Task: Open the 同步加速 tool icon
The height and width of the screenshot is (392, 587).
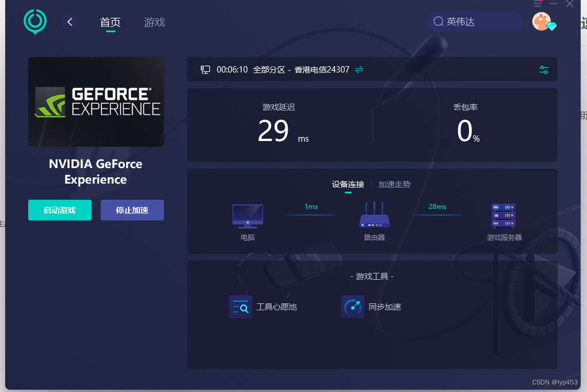Action: pos(353,307)
